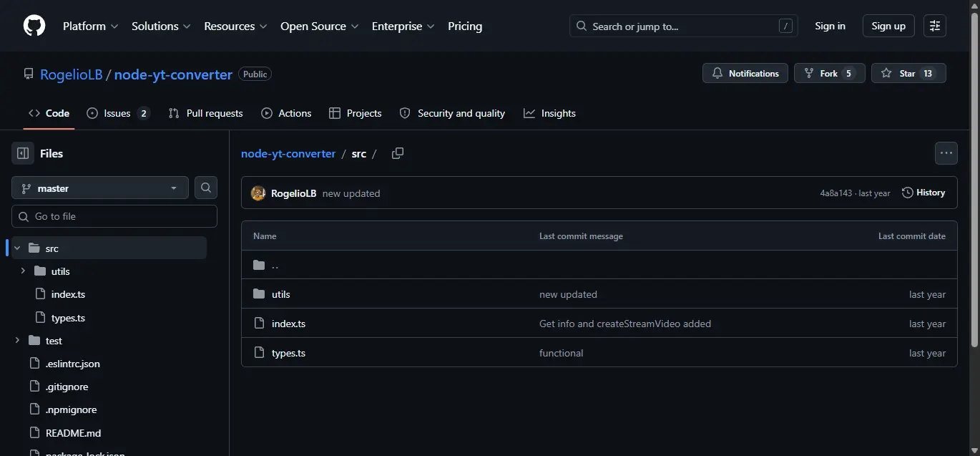
Task: Open the Security and quality tab
Action: (x=452, y=113)
